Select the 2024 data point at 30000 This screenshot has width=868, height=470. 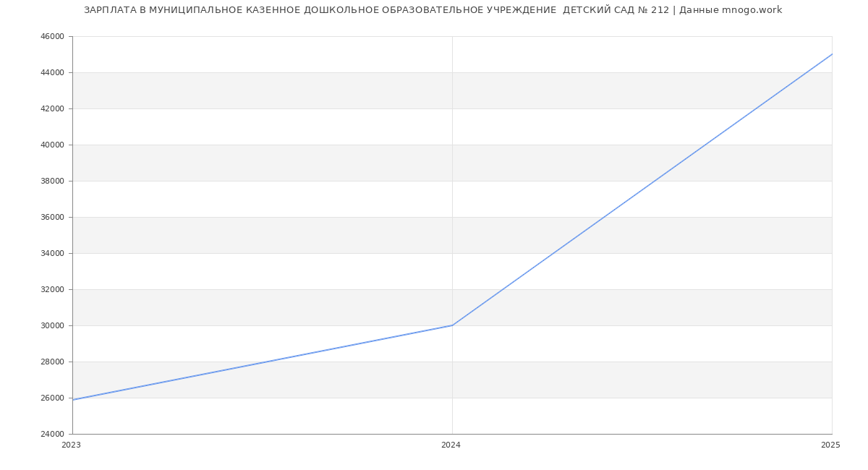tap(452, 325)
